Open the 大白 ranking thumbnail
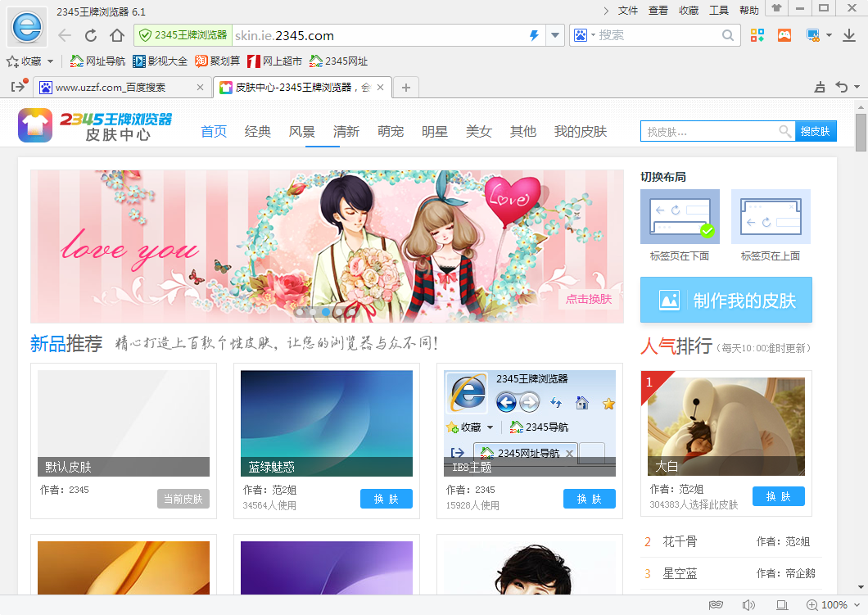This screenshot has width=868, height=615. [x=726, y=427]
